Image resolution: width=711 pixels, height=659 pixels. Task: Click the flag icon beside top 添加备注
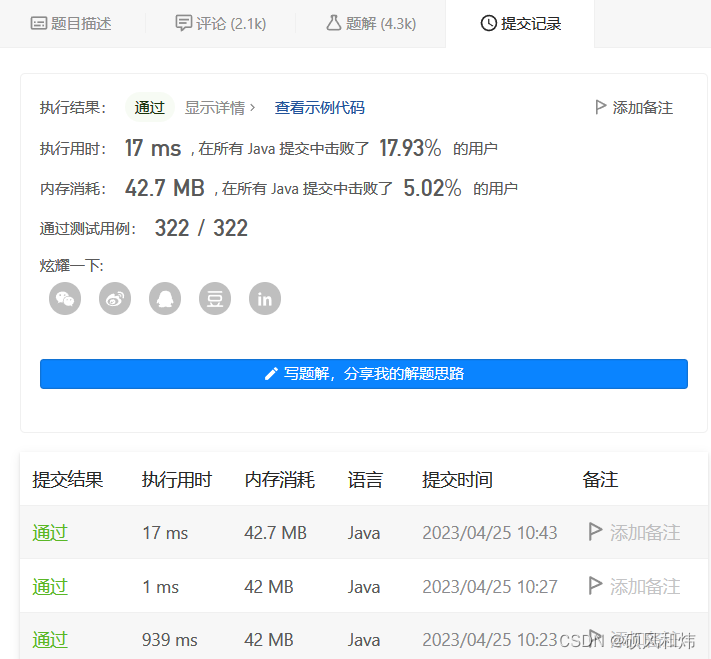(600, 107)
